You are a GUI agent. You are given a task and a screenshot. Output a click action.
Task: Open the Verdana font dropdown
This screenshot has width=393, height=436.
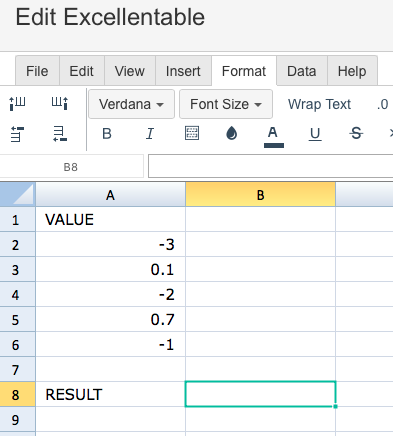click(131, 104)
